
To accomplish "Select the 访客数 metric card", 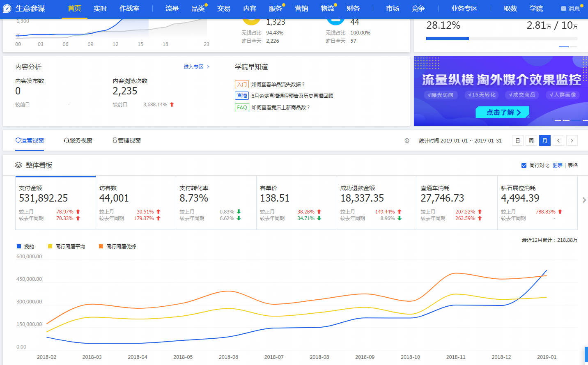I will pyautogui.click(x=136, y=202).
